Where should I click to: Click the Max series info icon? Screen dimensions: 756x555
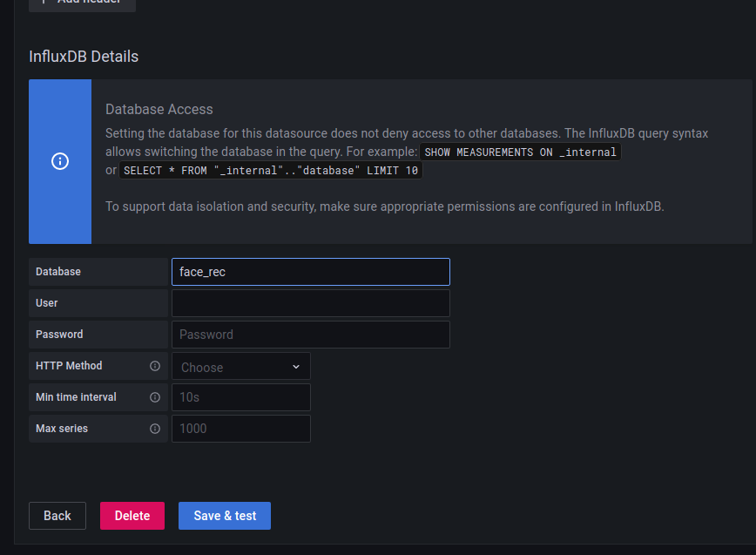click(155, 429)
